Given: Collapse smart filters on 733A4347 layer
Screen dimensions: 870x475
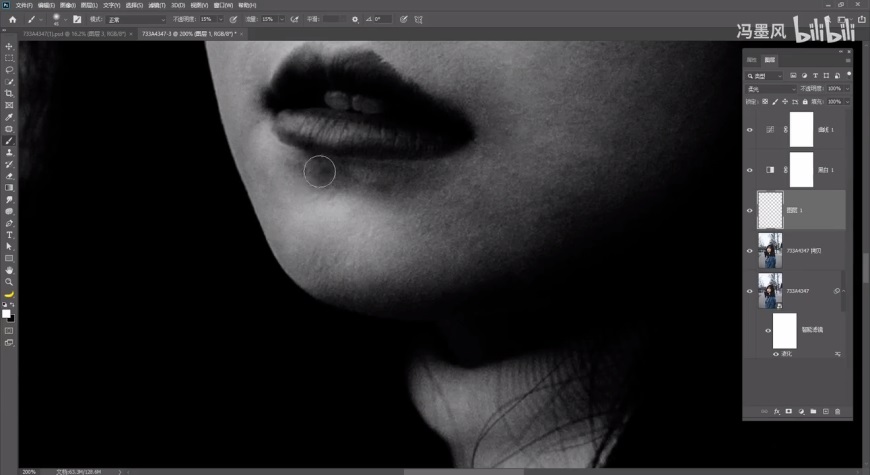Looking at the screenshot, I should [x=844, y=291].
